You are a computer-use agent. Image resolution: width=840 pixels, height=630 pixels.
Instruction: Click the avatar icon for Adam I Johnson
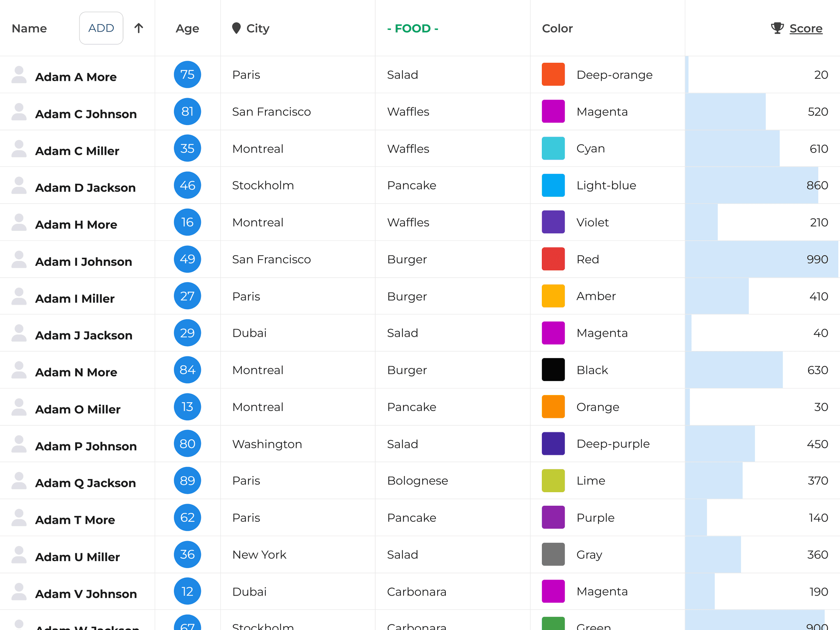click(19, 260)
